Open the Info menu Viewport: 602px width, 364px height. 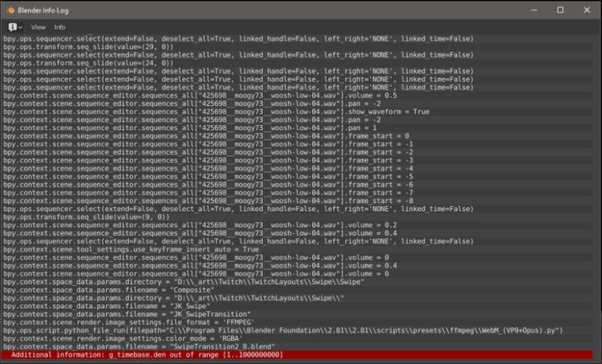[x=59, y=27]
